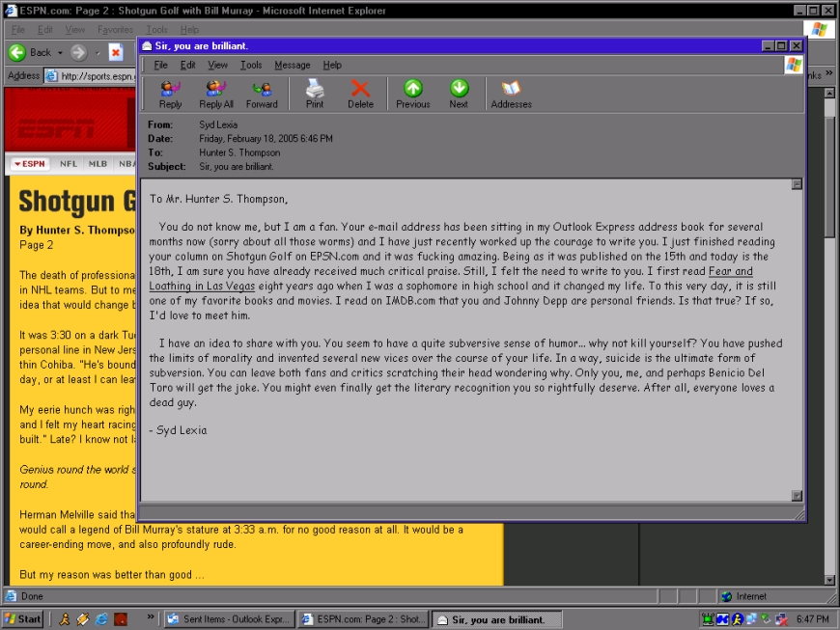The height and width of the screenshot is (630, 840).
Task: Click the email signature '- Syd Lexia'
Action: (x=178, y=430)
